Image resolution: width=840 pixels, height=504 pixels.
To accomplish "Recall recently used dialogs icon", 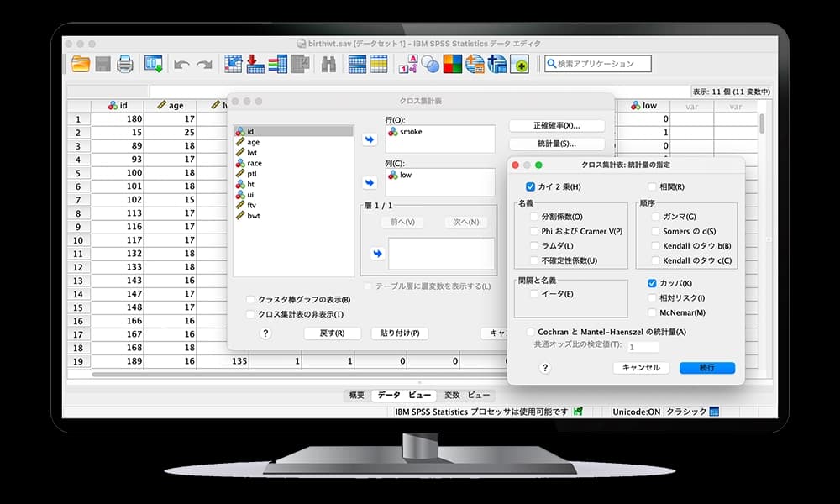I will (154, 65).
